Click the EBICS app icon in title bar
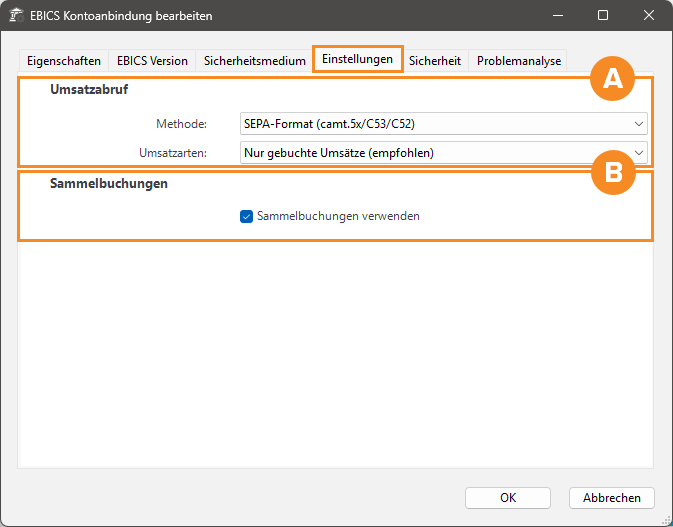Viewport: 673px width, 527px height. [x=17, y=16]
